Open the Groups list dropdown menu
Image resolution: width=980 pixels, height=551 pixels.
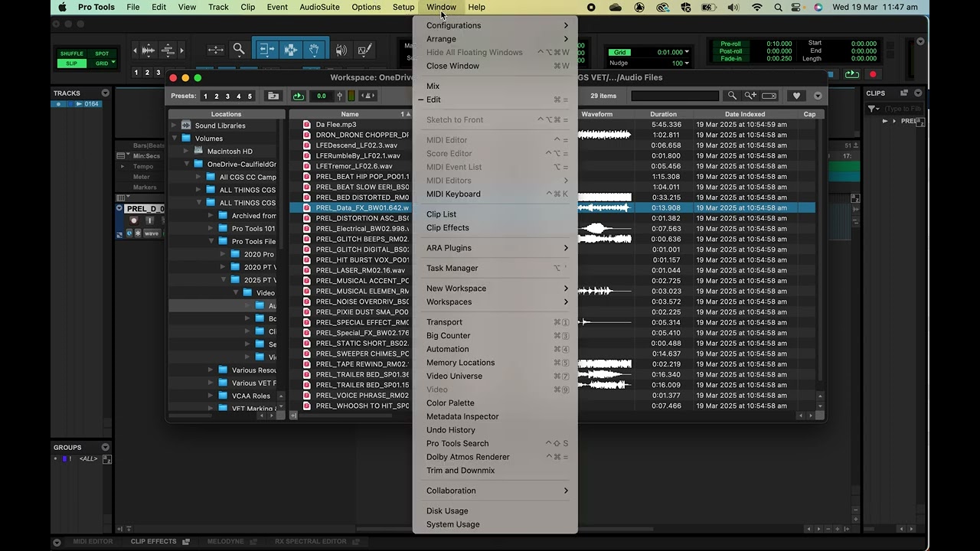pyautogui.click(x=106, y=447)
